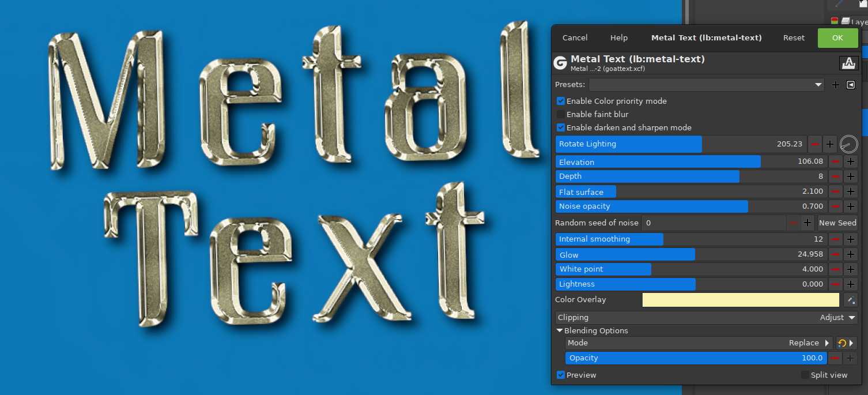
Task: Decrease Depth value with minus
Action: (835, 176)
